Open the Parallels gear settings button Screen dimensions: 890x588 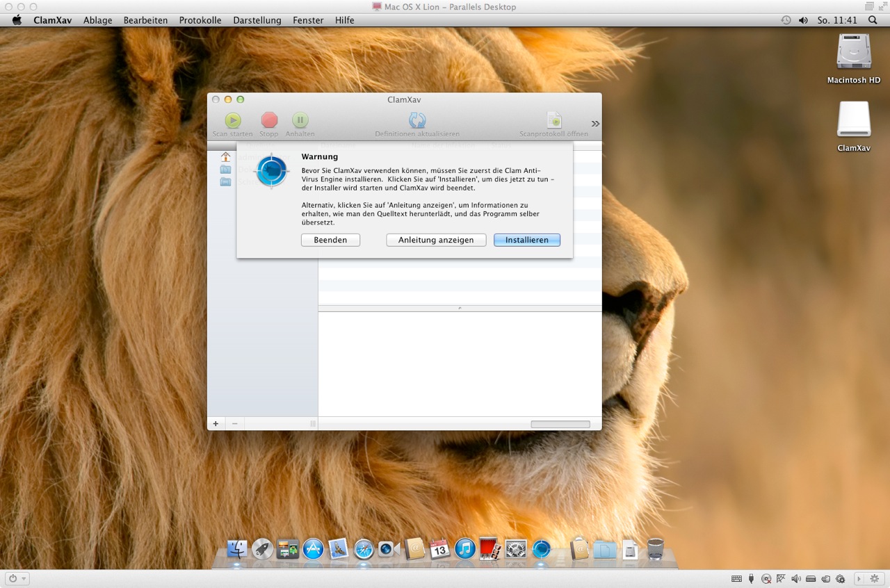point(874,578)
